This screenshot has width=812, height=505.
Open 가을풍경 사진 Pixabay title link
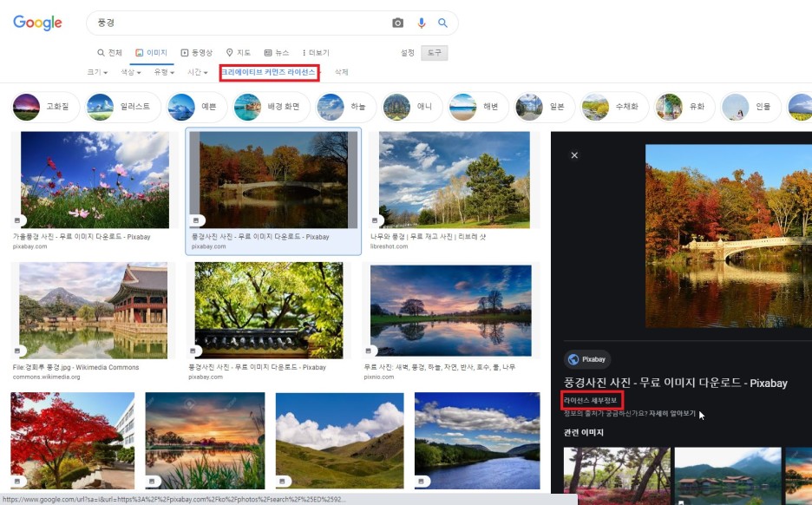tap(82, 237)
